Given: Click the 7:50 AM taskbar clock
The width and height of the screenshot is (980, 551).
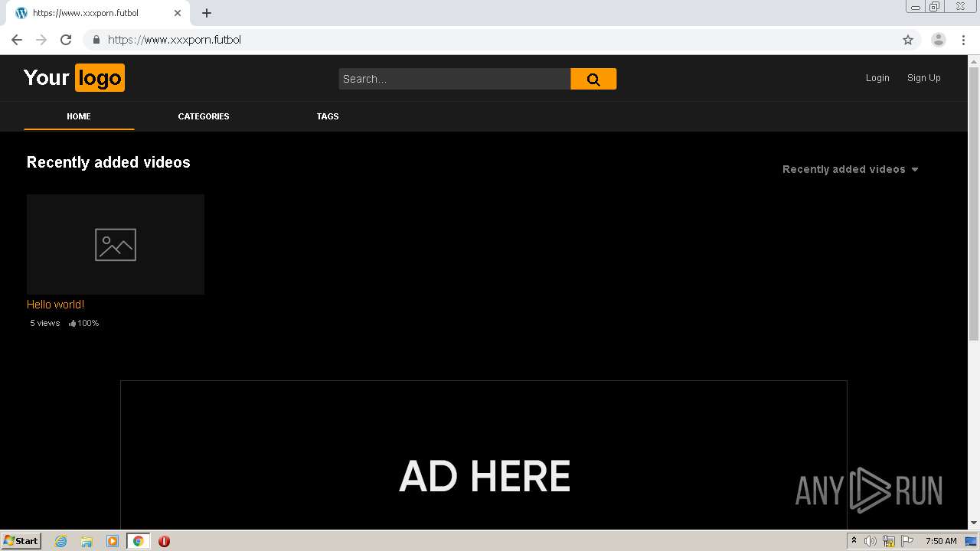Looking at the screenshot, I should 941,541.
